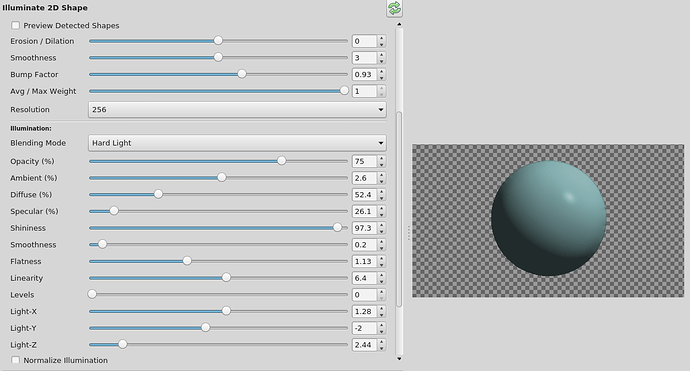Open the Blending Mode dropdown set to Hard Light
Image resolution: width=690 pixels, height=371 pixels.
click(x=237, y=143)
